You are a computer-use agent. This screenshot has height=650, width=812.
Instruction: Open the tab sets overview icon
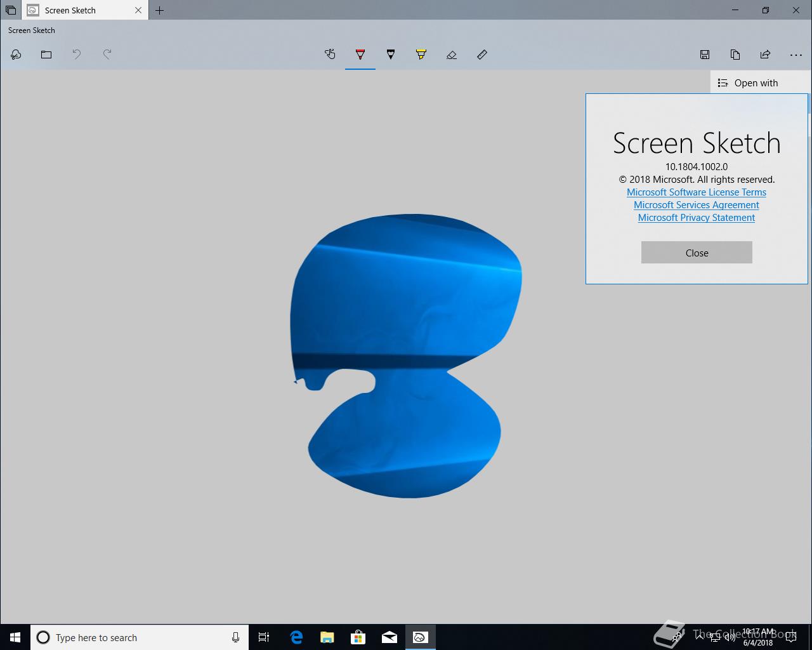[x=11, y=10]
